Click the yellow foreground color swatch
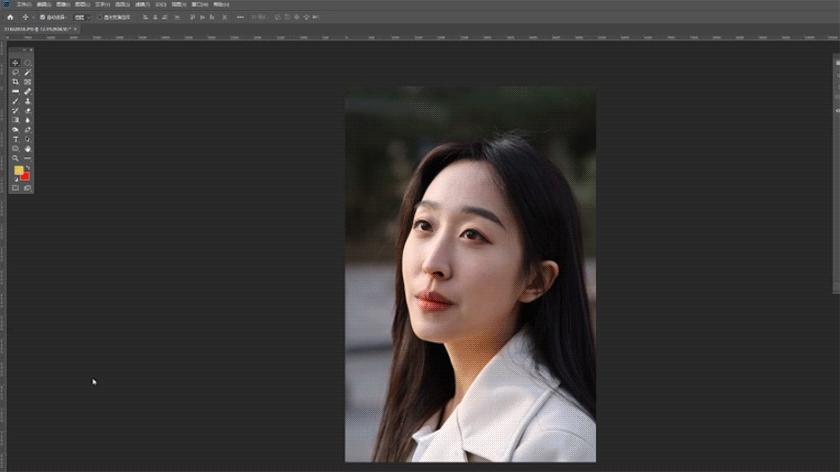 click(18, 171)
